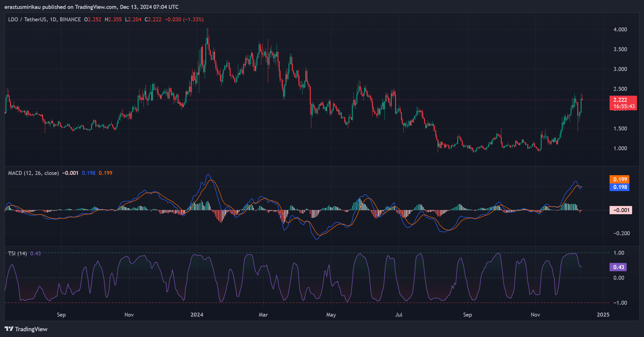
Task: Click the 3.000 price axis label
Action: (620, 69)
